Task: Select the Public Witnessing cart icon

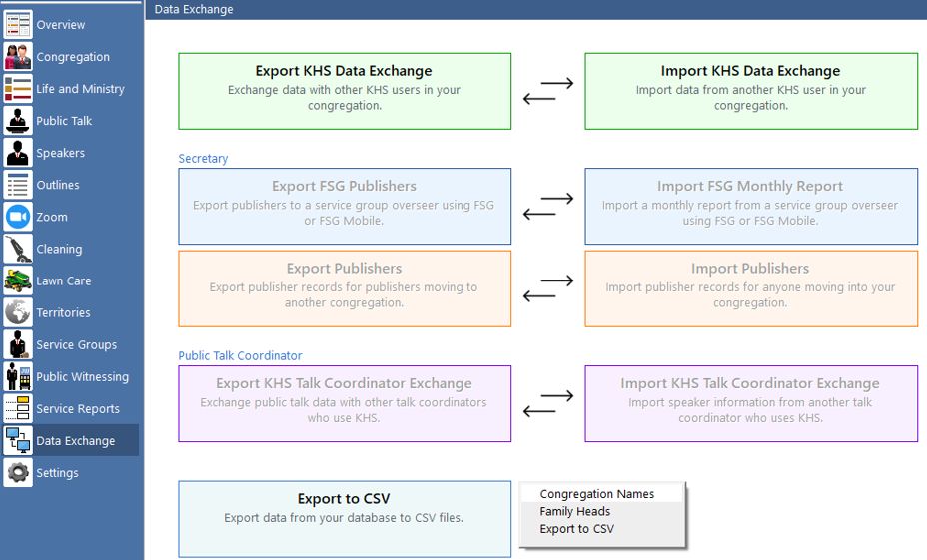Action: [x=18, y=377]
